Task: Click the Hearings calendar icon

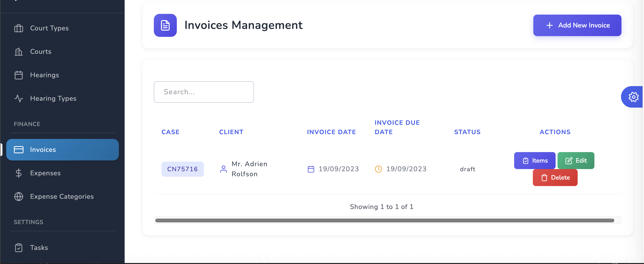Action: pos(19,75)
